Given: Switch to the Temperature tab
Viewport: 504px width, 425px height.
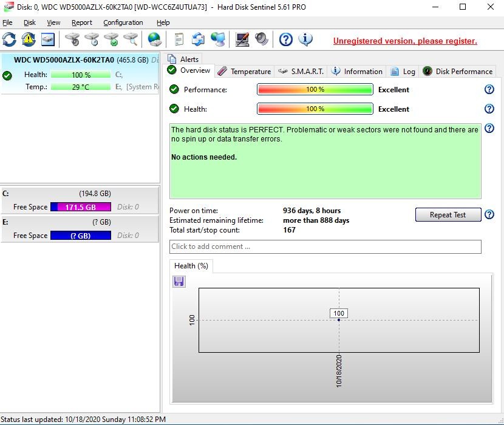Looking at the screenshot, I should (x=245, y=72).
